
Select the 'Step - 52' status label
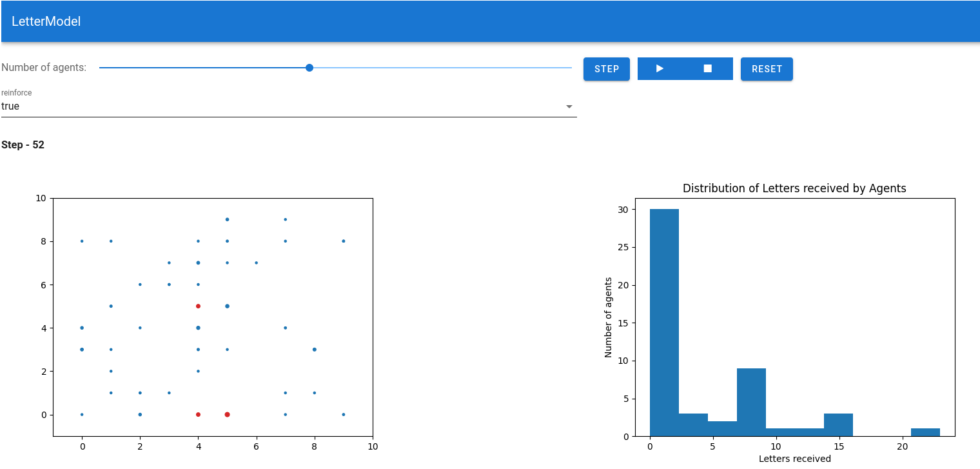click(x=22, y=145)
